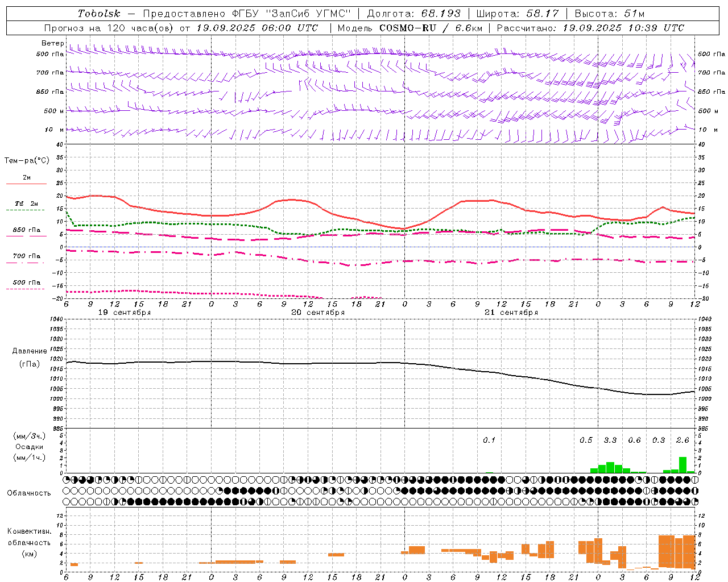Click the '10 м' label left of wind barbs

tap(55, 130)
